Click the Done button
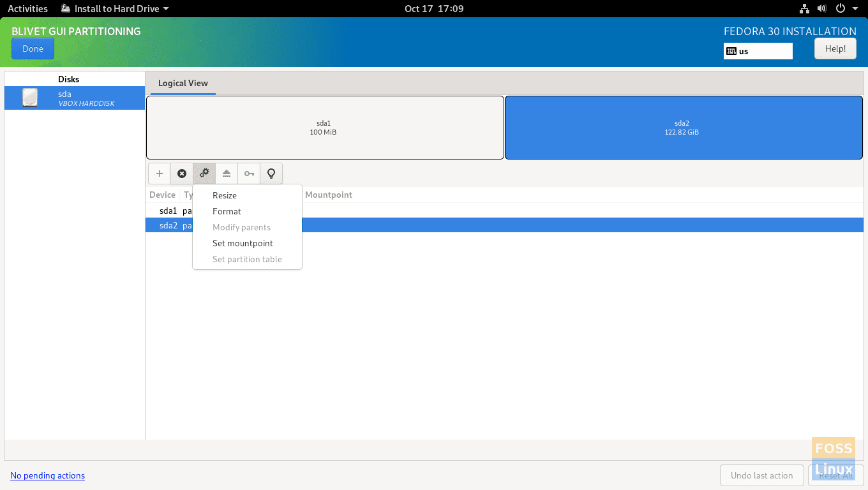Viewport: 868px width, 490px height. [x=33, y=48]
